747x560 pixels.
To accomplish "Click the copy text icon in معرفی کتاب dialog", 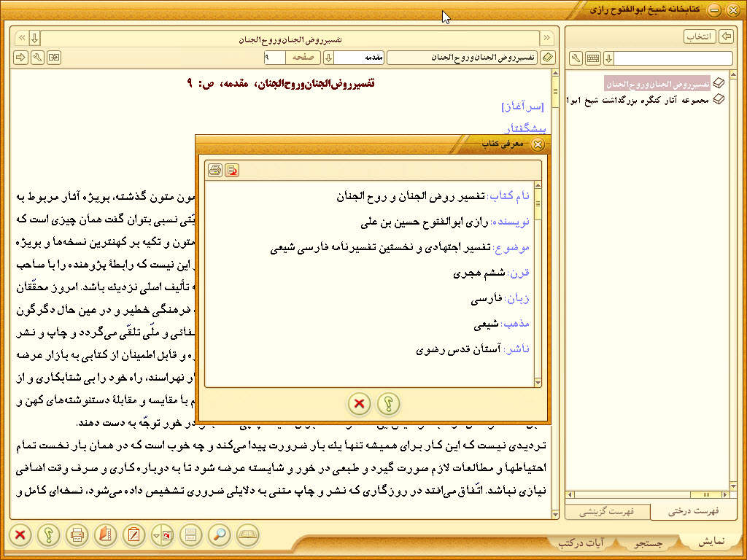I will [x=232, y=170].
